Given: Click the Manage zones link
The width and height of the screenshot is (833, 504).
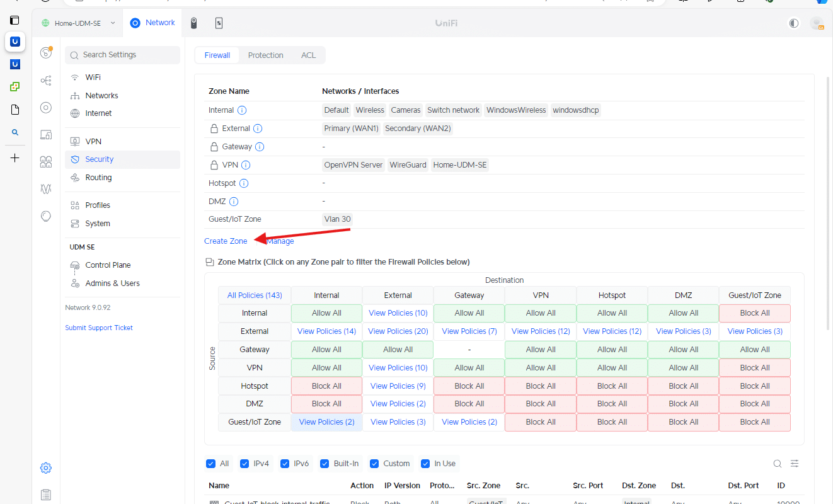Looking at the screenshot, I should [280, 241].
